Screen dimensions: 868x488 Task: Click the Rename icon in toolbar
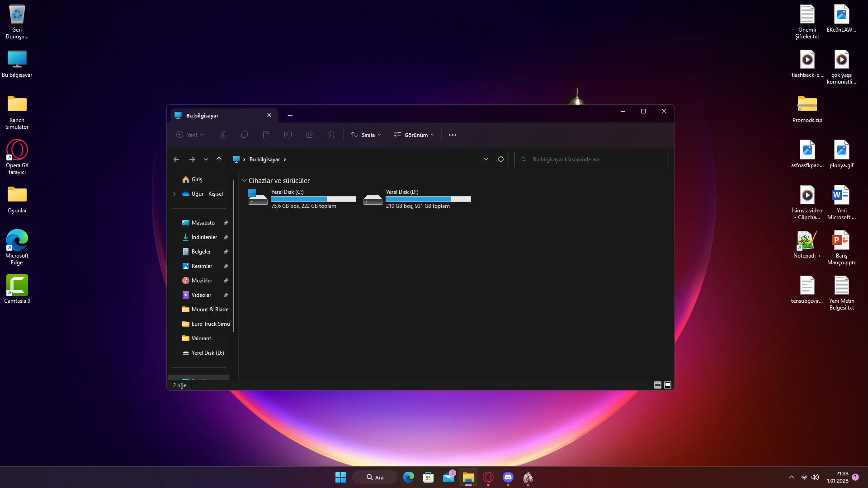point(288,135)
